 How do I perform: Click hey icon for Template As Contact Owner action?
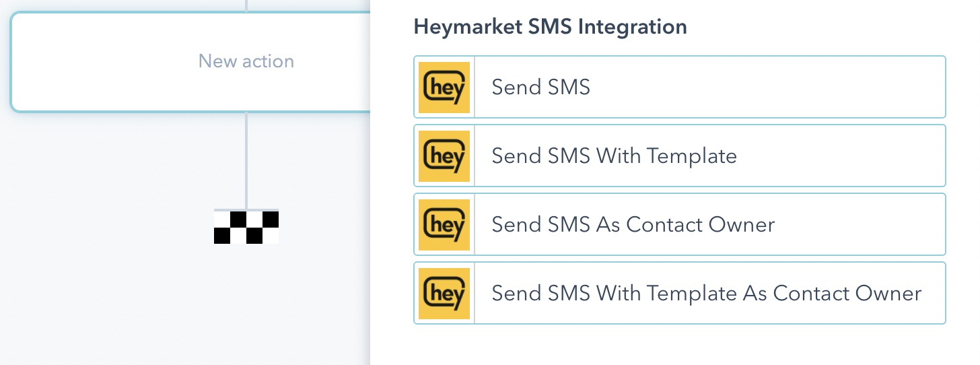[444, 293]
